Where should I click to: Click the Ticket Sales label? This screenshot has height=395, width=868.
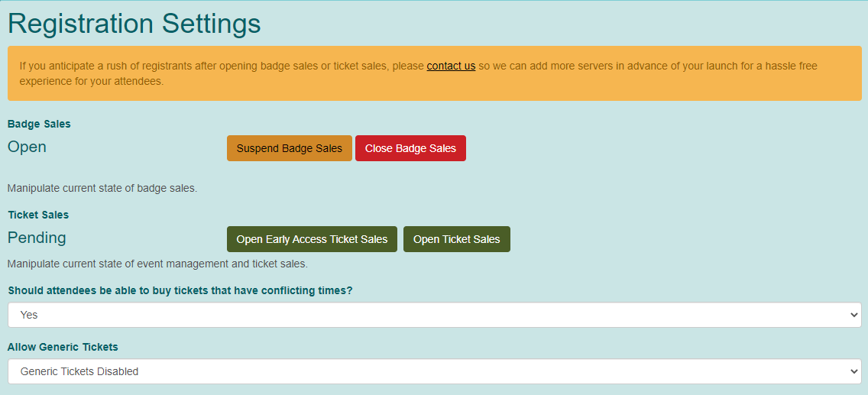(38, 215)
